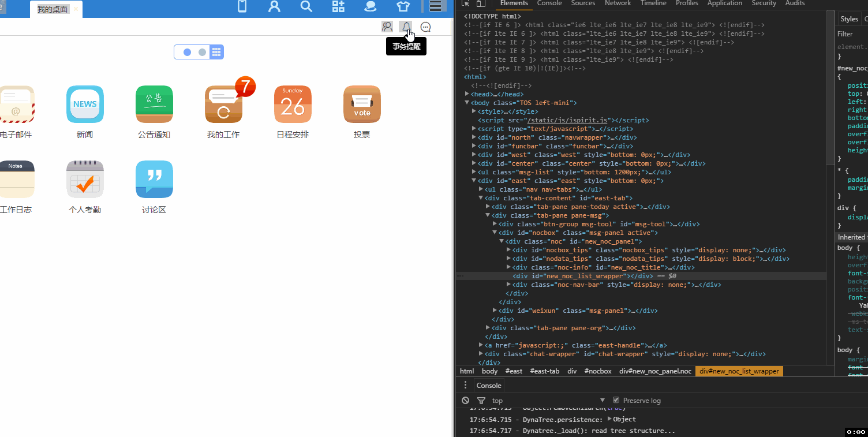Open the 个人考勤 attendance icon
Screen dimensions: 868x437
tap(85, 180)
